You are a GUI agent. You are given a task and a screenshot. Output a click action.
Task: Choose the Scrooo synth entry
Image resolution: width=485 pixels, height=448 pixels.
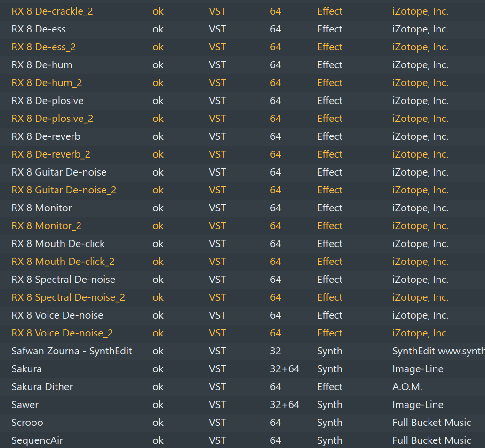pyautogui.click(x=27, y=423)
